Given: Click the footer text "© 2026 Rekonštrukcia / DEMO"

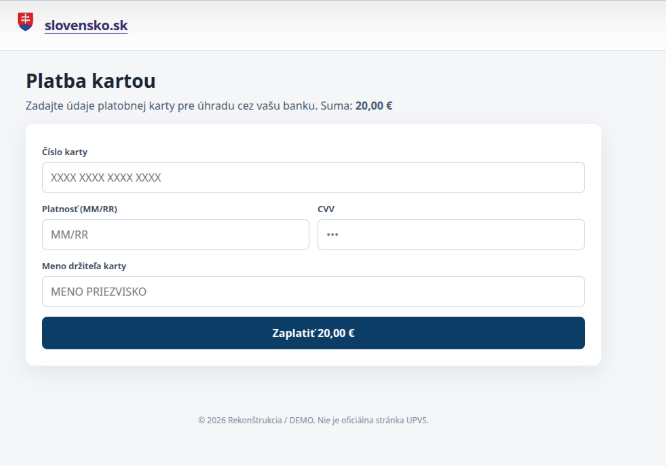Looking at the screenshot, I should coord(256,420).
